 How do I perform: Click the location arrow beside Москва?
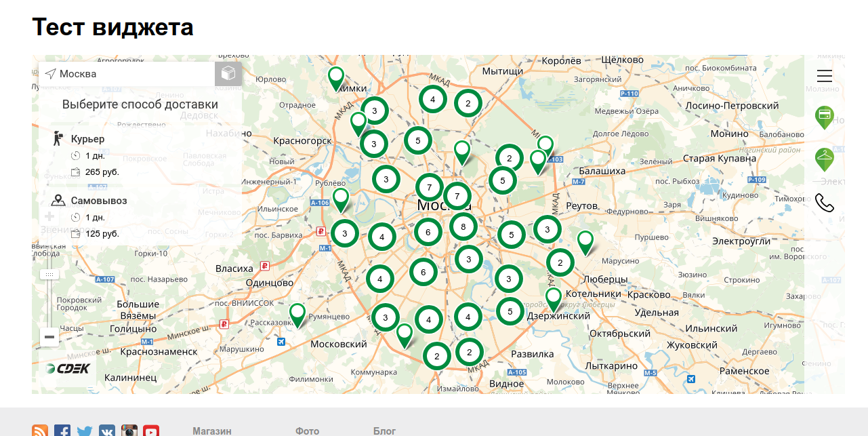pos(50,74)
